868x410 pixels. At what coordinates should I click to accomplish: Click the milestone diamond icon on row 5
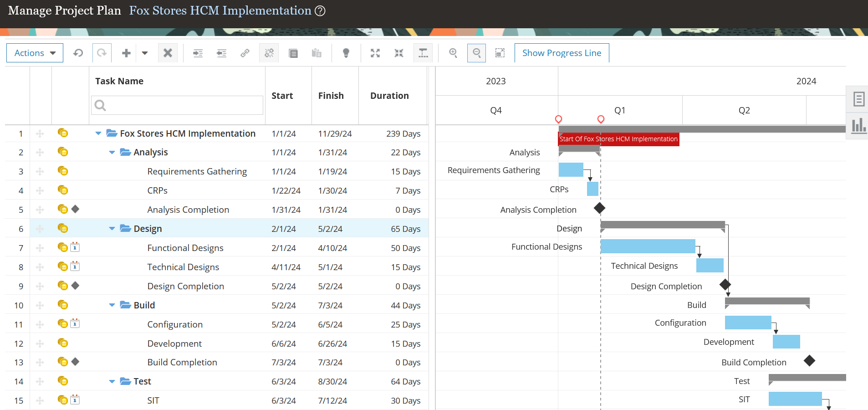coord(76,209)
